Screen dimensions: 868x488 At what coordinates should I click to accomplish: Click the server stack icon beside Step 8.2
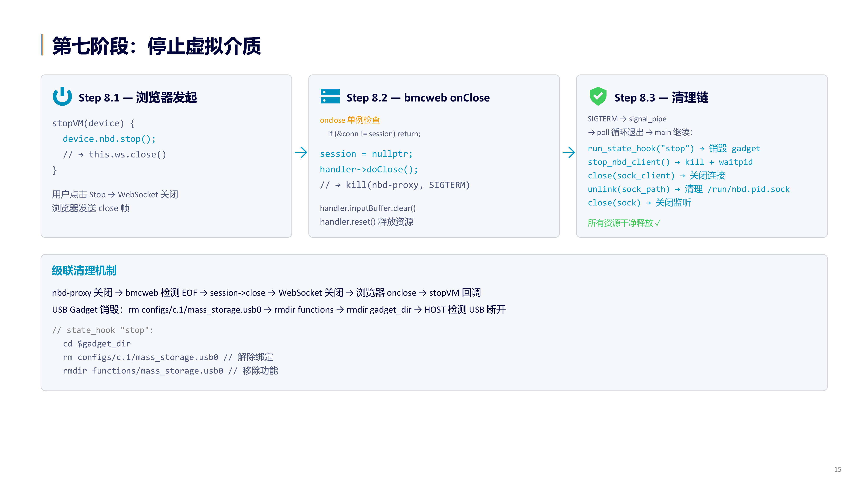pyautogui.click(x=330, y=97)
